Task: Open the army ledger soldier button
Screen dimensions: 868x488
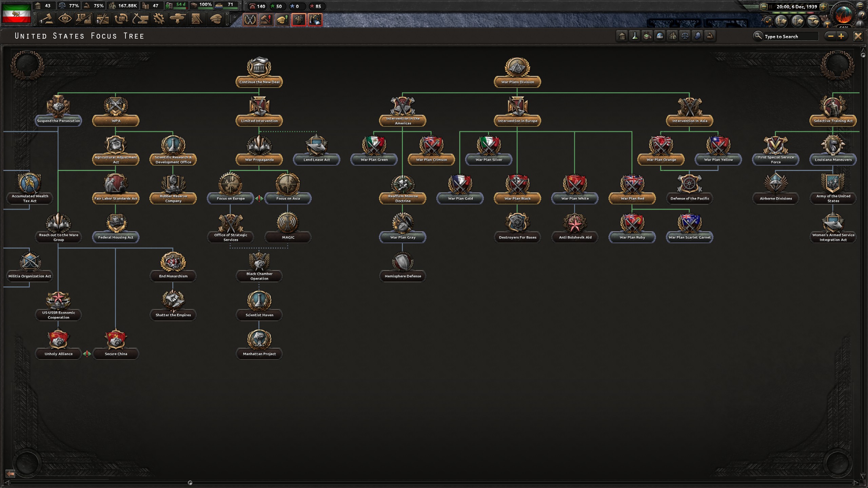Action: [x=781, y=21]
